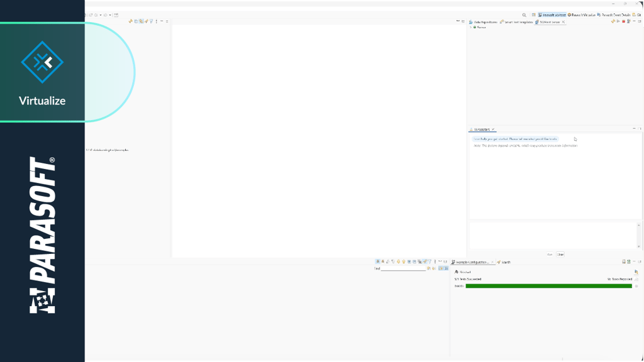Viewport: 644px width, 362px height.
Task: Switch to Parasoft Event Details perspective
Action: (x=614, y=15)
